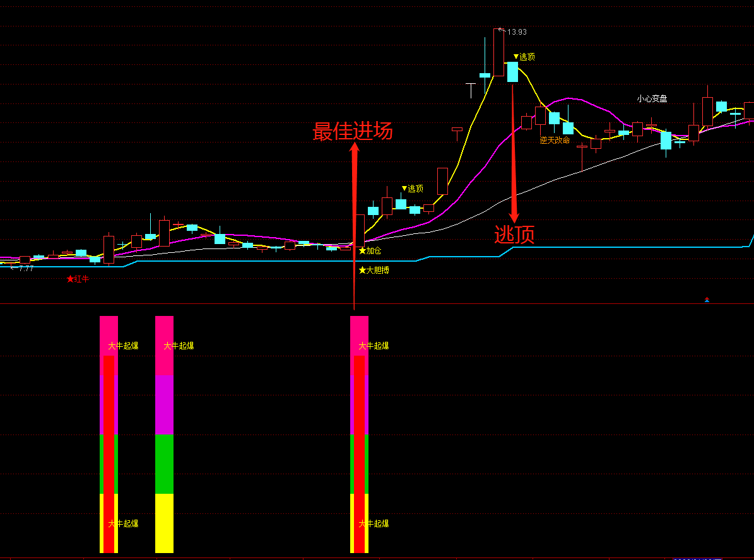754x560 pixels.
Task: Click the third 大牛起爆 signal column
Action: click(x=359, y=435)
